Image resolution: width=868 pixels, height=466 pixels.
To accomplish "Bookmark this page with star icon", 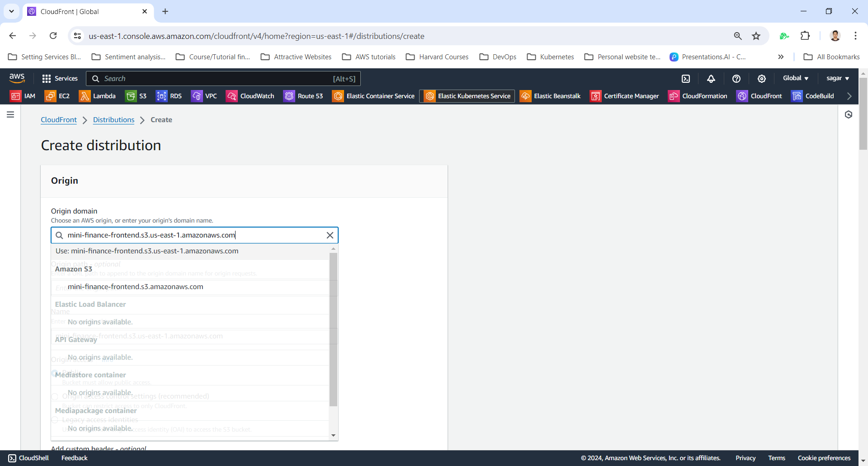I will click(x=756, y=36).
